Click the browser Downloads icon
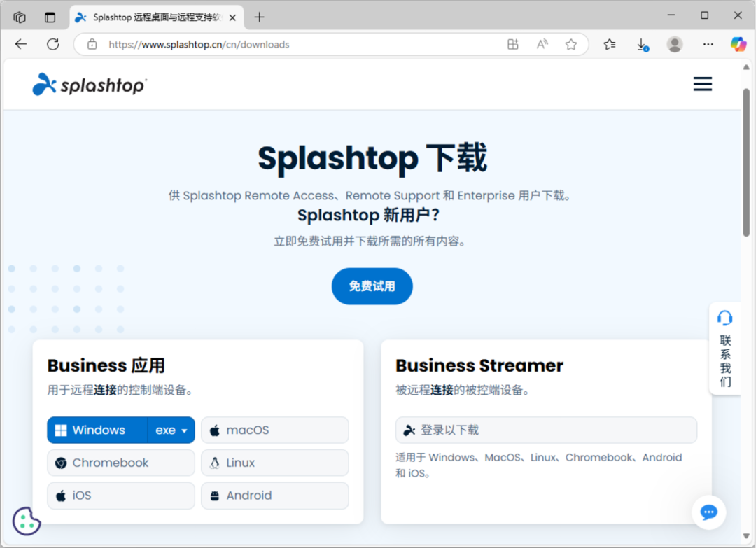The height and width of the screenshot is (548, 756). point(641,45)
